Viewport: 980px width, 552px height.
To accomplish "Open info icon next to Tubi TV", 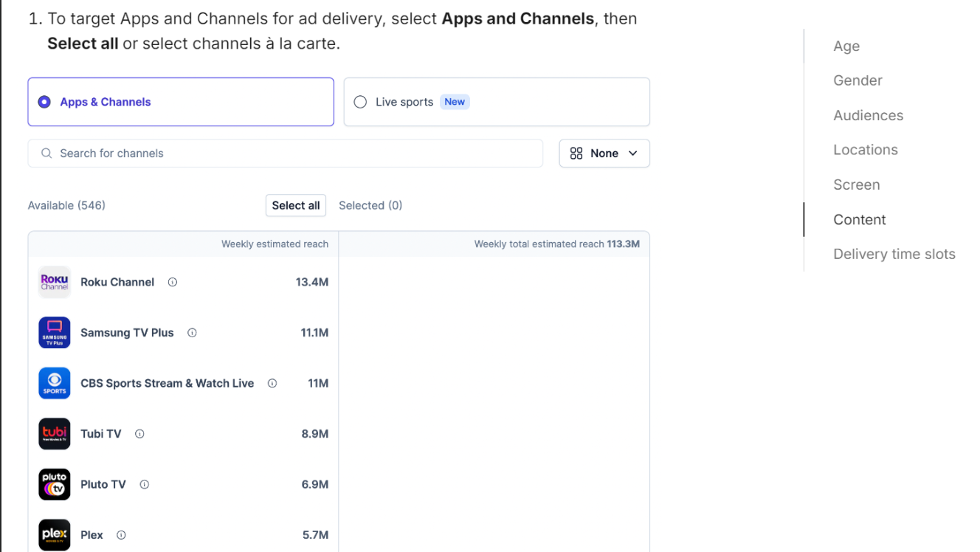I will tap(139, 434).
